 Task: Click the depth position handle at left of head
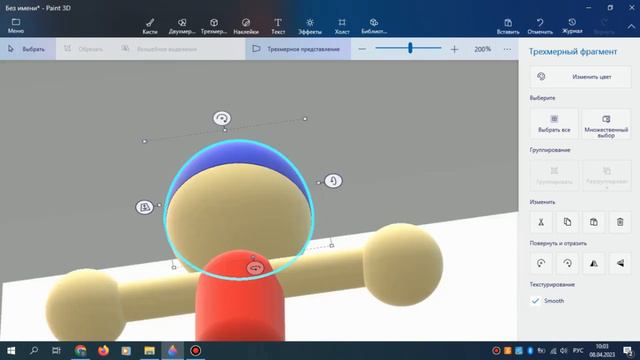(144, 207)
